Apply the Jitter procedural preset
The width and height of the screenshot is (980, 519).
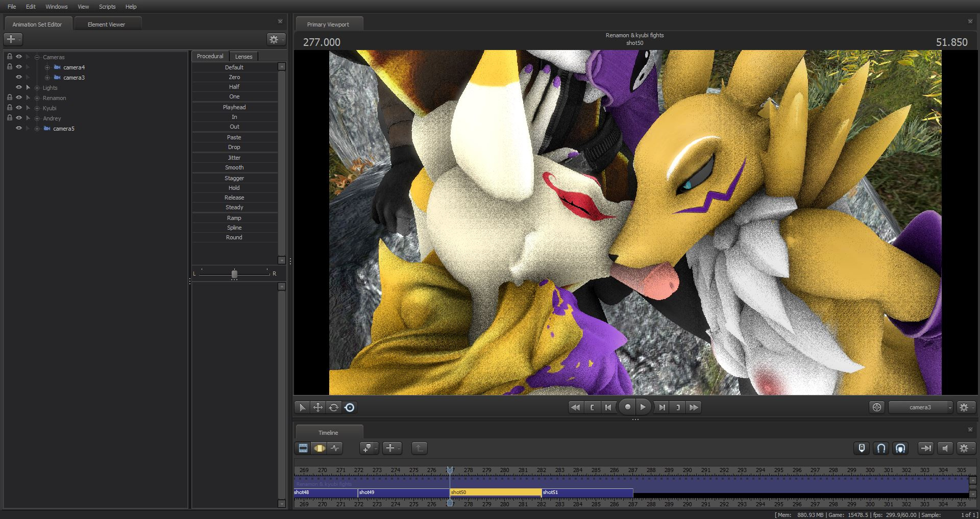click(235, 158)
